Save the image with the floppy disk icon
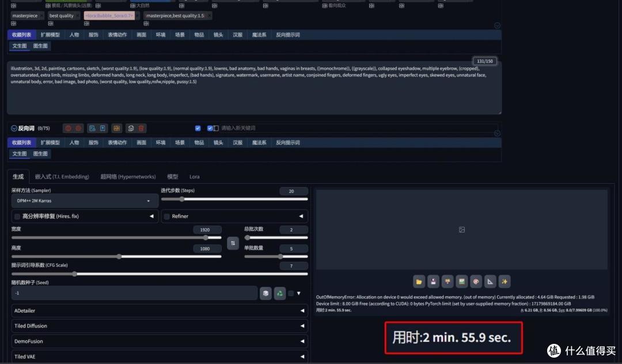This screenshot has height=364, width=622. pyautogui.click(x=433, y=282)
